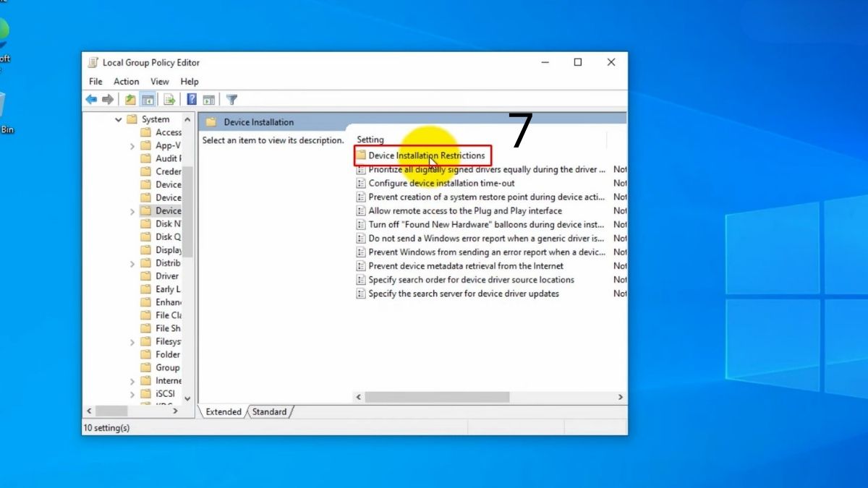Select the File Sh folder in tree
Screen dimensions: 868x488
169,328
